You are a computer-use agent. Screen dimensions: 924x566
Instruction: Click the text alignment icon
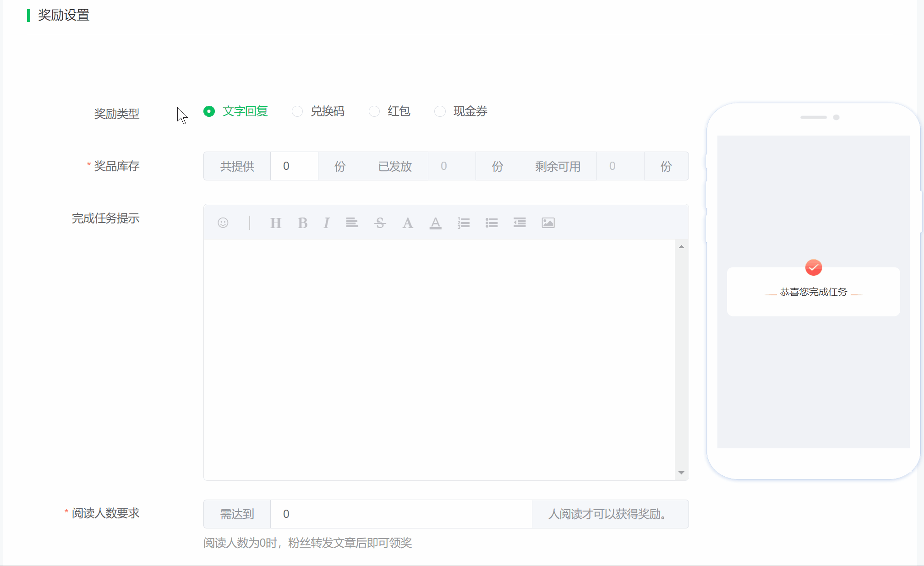352,223
